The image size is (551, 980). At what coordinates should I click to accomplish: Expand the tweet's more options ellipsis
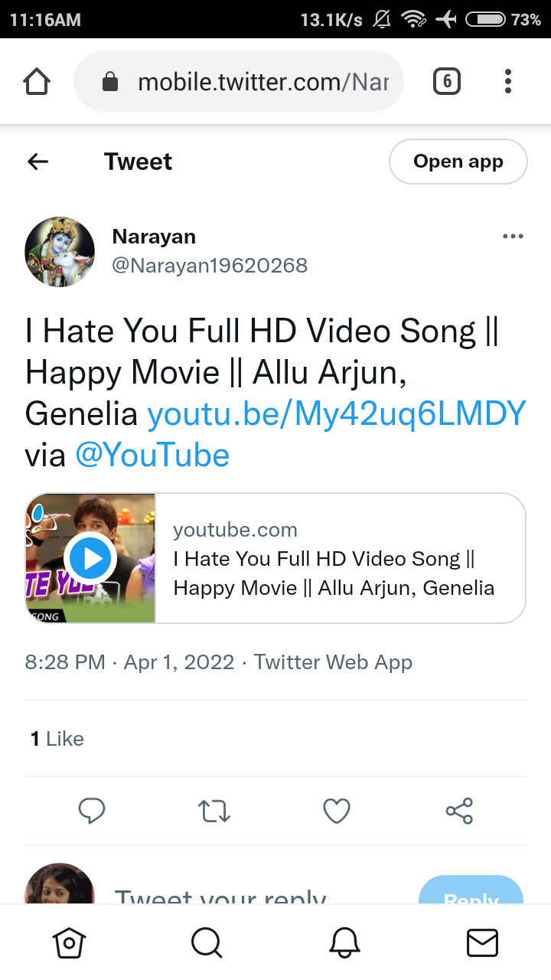(513, 237)
